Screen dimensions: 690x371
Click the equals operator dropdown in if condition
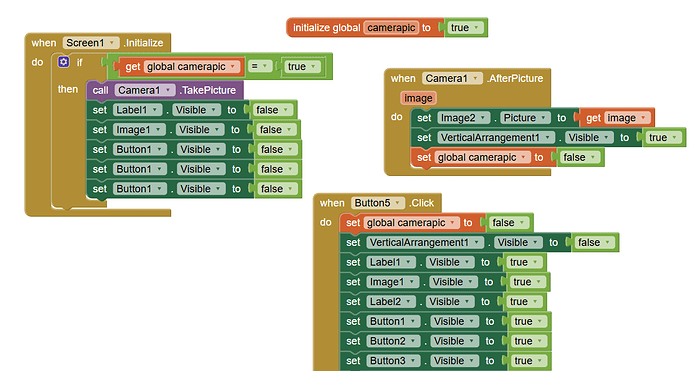[259, 66]
